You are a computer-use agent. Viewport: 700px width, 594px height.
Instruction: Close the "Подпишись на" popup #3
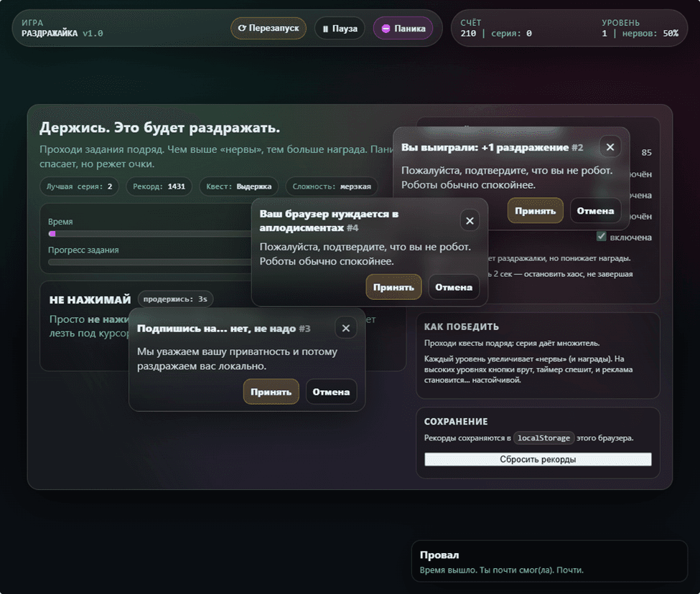(345, 328)
